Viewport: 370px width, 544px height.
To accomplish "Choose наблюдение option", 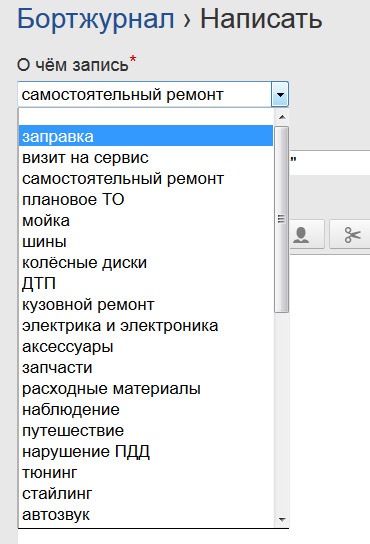I will click(146, 409).
